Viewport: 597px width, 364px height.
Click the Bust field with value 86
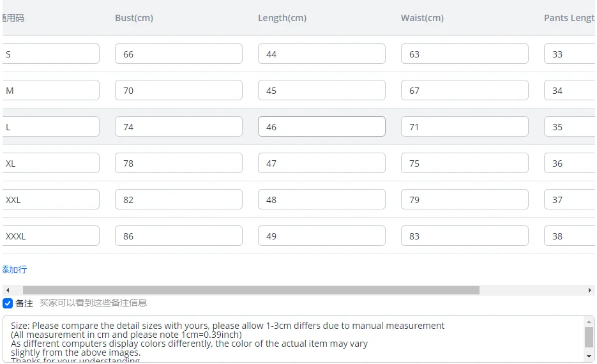pos(178,236)
